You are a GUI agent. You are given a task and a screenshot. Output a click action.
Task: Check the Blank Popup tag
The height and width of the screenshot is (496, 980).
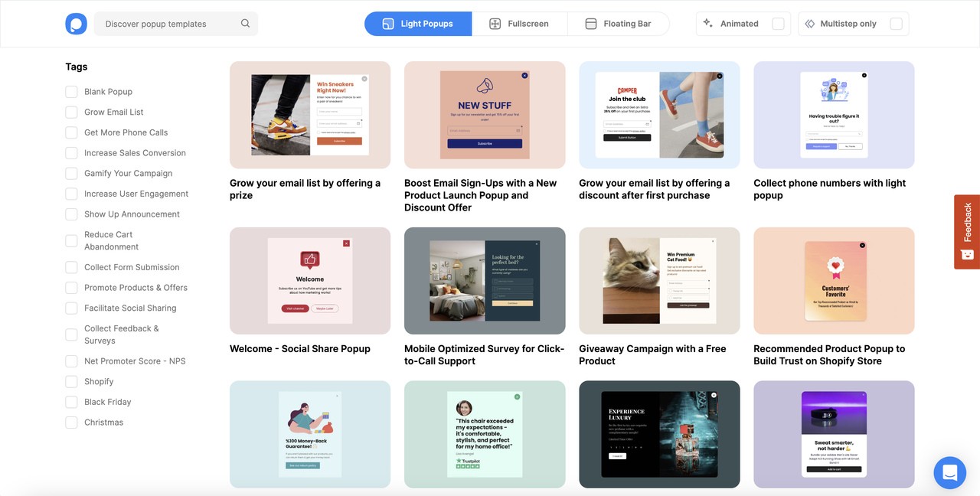[71, 92]
